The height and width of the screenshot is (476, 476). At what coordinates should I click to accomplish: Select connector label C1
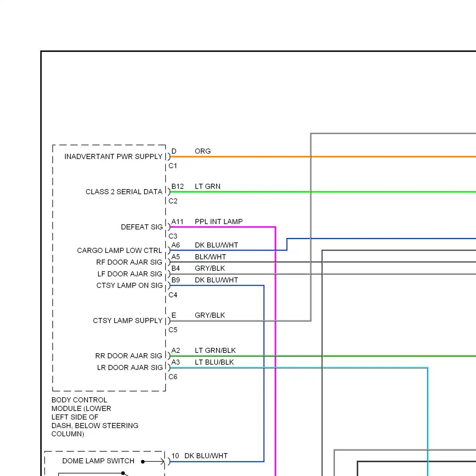tap(173, 166)
